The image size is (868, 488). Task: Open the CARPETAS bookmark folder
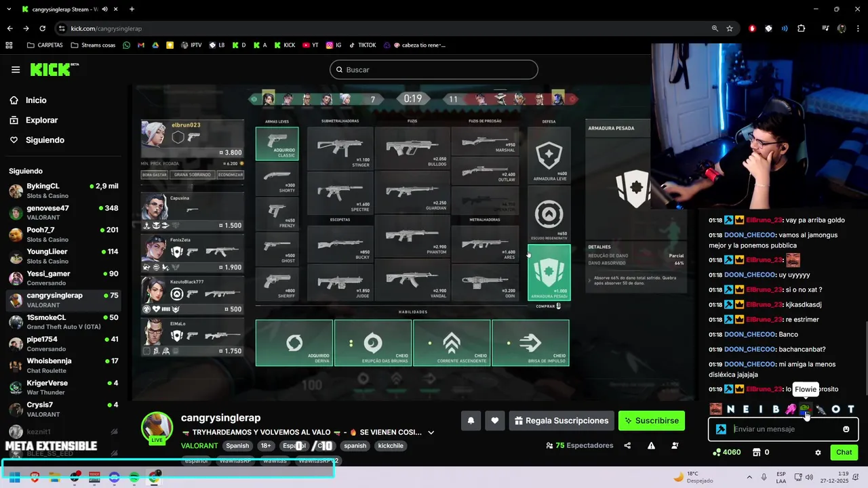(x=44, y=45)
